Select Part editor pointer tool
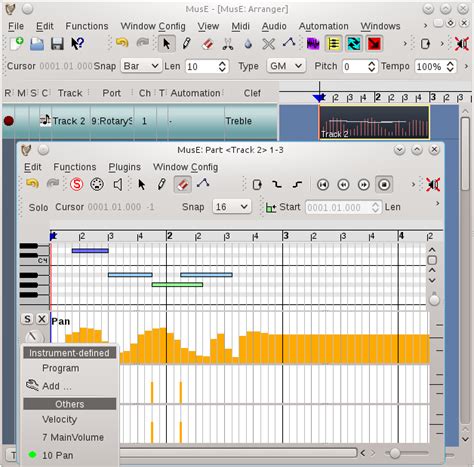 point(142,184)
